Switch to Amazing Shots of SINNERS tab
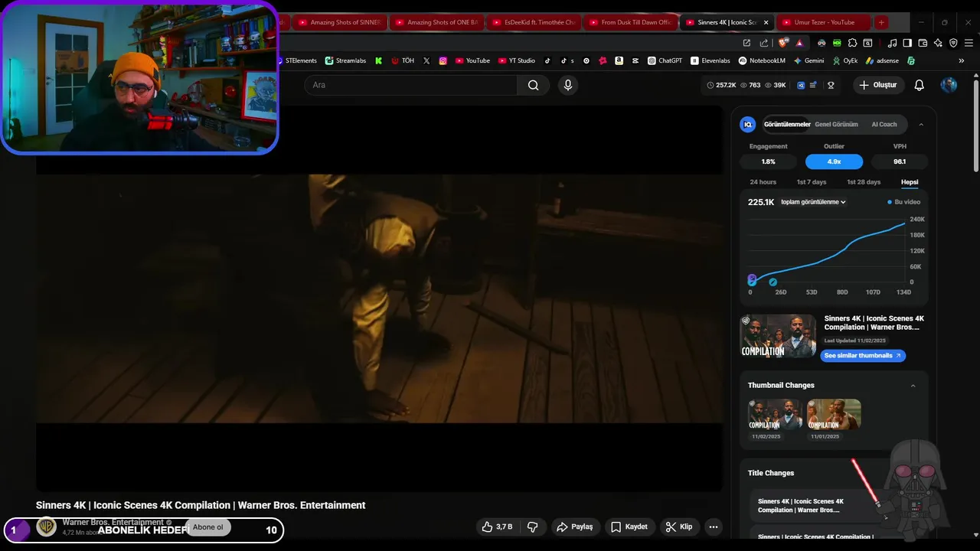 tap(339, 22)
